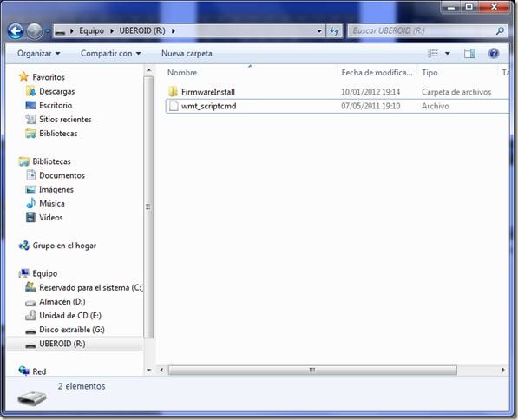Open Escritorio in the navigation pane
518x420 pixels.
pos(56,105)
